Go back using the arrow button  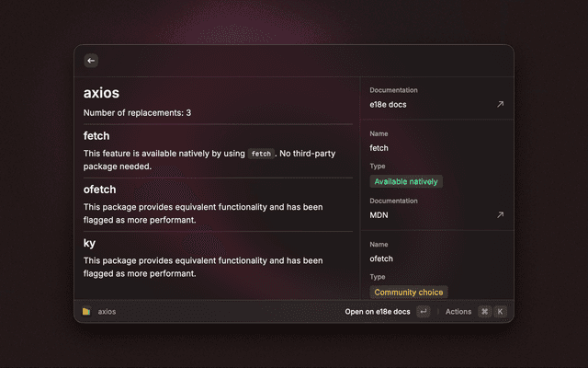pyautogui.click(x=91, y=61)
